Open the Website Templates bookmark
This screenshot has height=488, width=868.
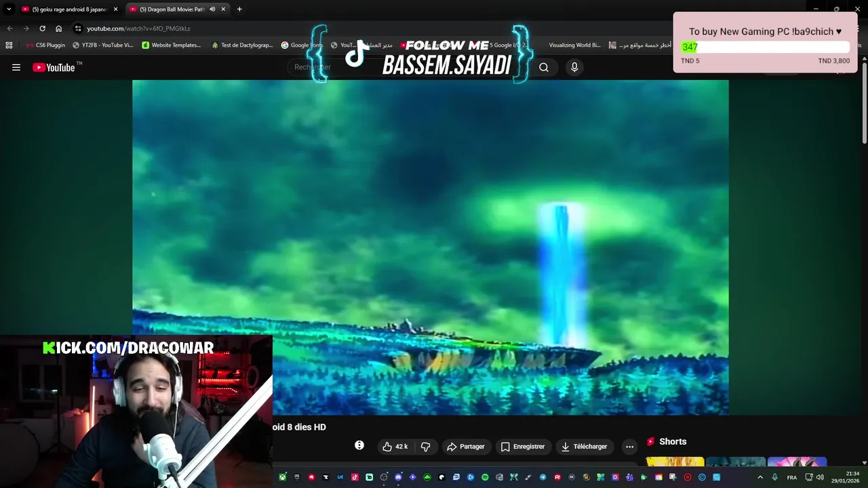tap(172, 45)
